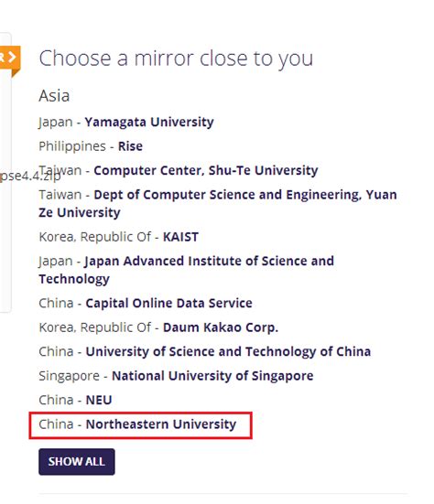Select the Daum Kakao Corp. mirror
This screenshot has height=504, width=434.
pos(221,327)
